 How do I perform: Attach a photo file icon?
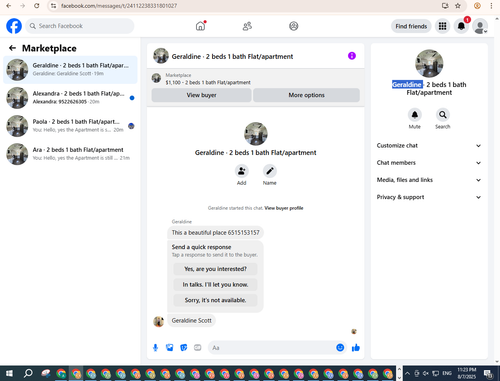click(x=170, y=348)
